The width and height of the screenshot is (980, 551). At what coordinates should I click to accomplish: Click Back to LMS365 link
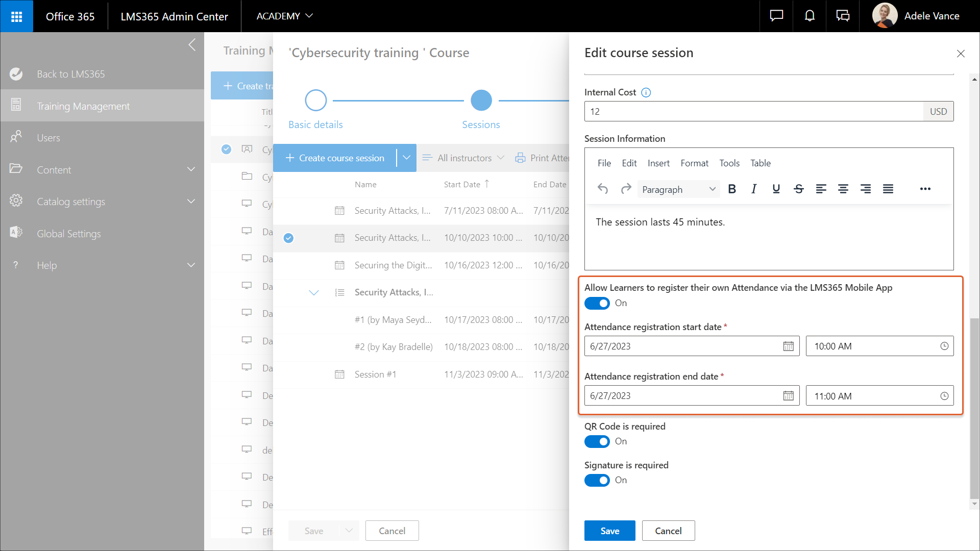(x=70, y=74)
